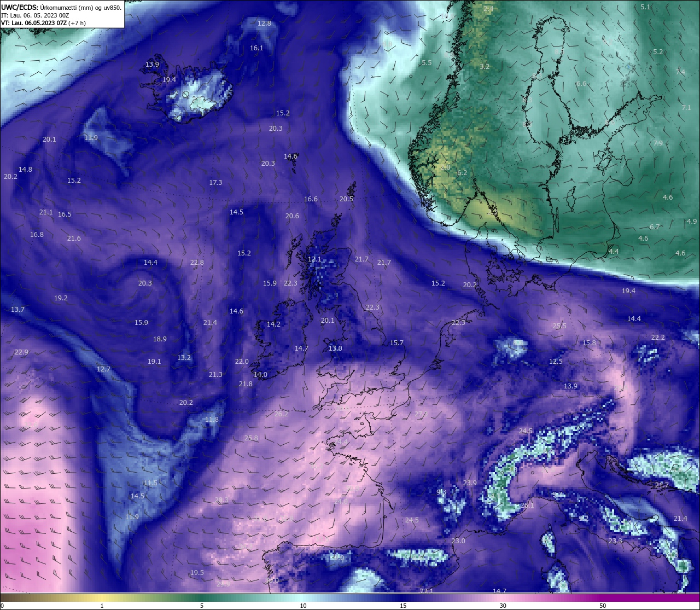The height and width of the screenshot is (610, 700).
Task: Click the 6.2 value over Norway
Action: (462, 172)
